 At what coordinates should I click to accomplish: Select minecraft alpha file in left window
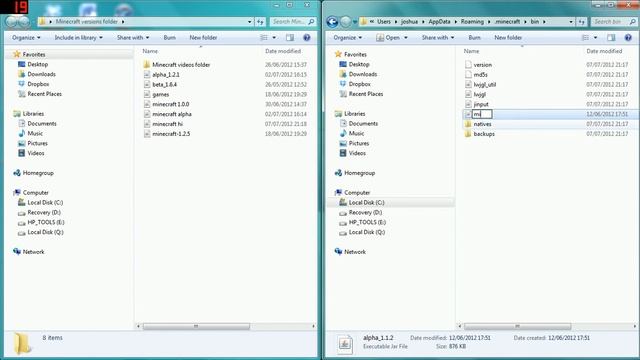click(x=171, y=114)
